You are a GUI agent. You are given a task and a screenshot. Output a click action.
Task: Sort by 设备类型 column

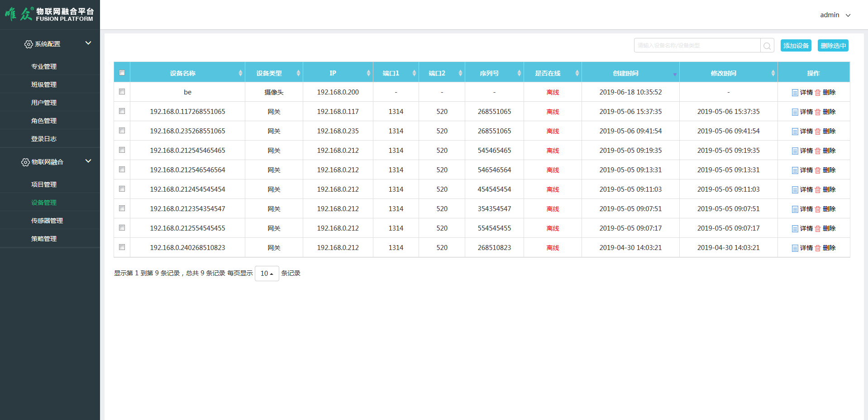[x=274, y=73]
